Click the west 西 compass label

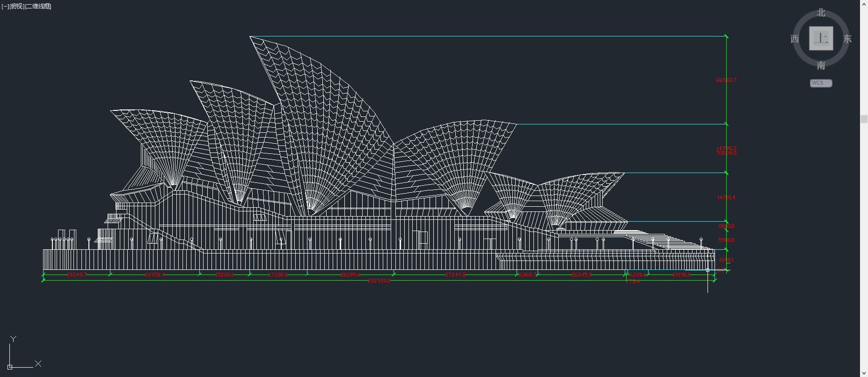795,39
